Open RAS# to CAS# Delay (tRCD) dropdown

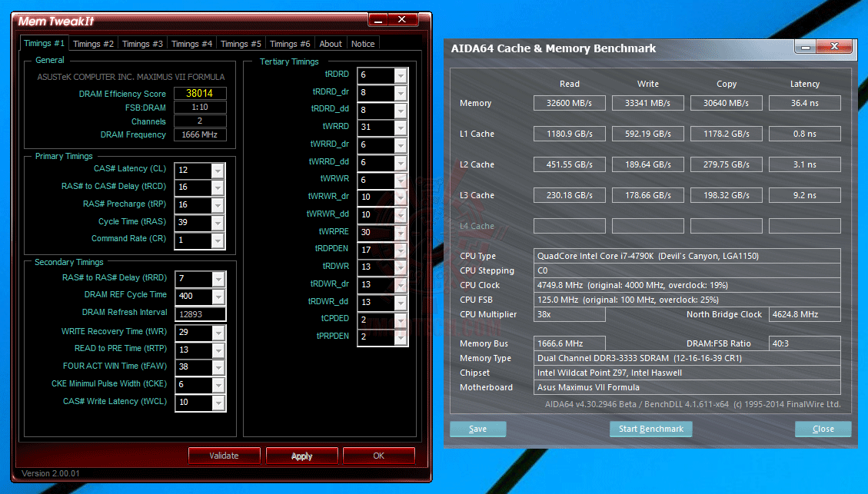(x=218, y=187)
